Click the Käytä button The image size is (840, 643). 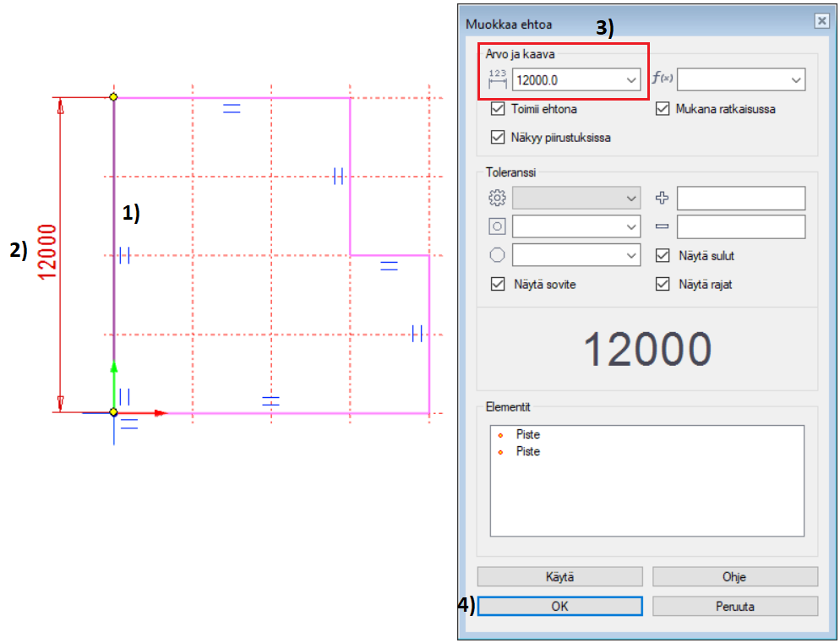pyautogui.click(x=559, y=577)
